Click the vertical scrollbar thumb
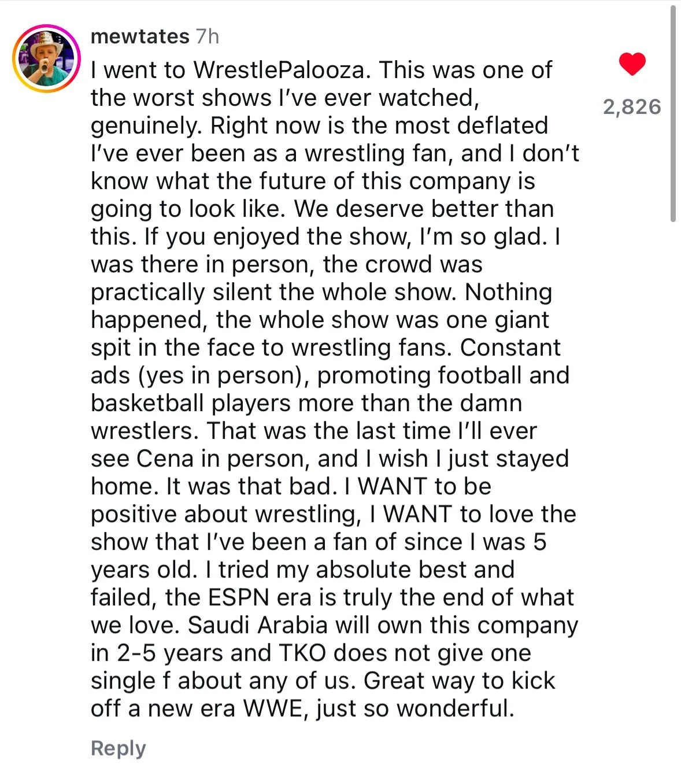681x784 pixels. pyautogui.click(x=672, y=113)
